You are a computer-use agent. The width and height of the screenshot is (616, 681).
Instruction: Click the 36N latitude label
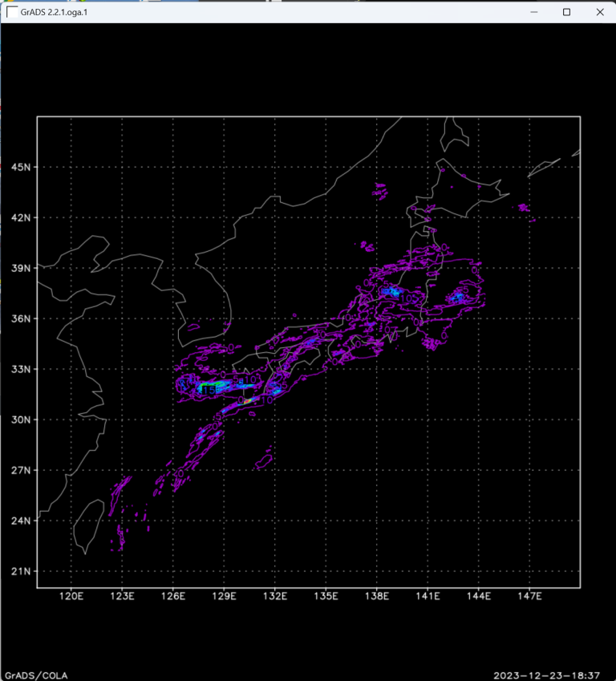[x=22, y=318]
